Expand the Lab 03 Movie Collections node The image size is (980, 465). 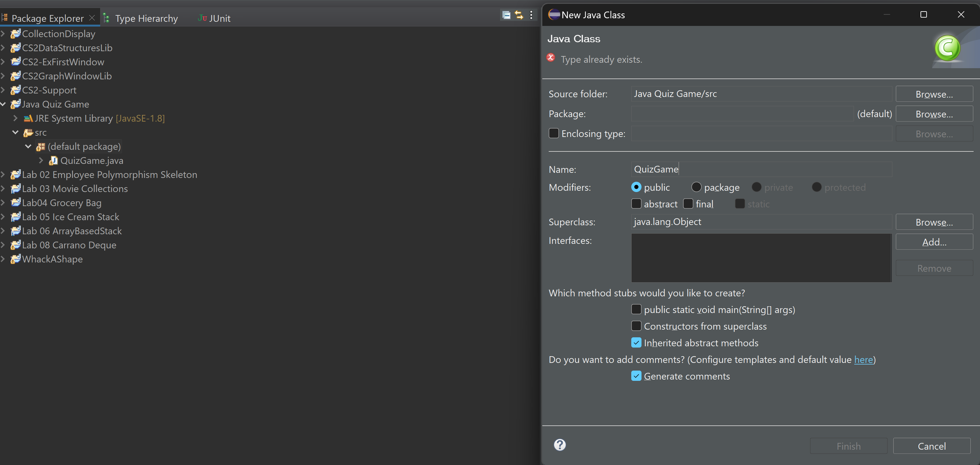[x=3, y=188]
